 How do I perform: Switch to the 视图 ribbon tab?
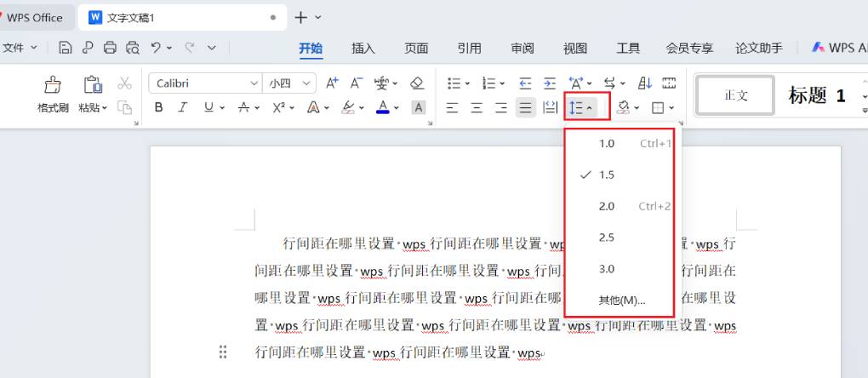click(x=575, y=49)
